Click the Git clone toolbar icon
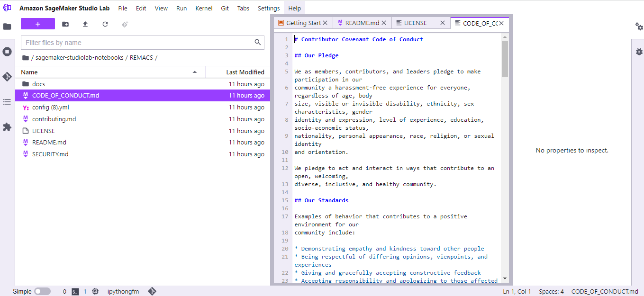The image size is (644, 296). tap(125, 24)
